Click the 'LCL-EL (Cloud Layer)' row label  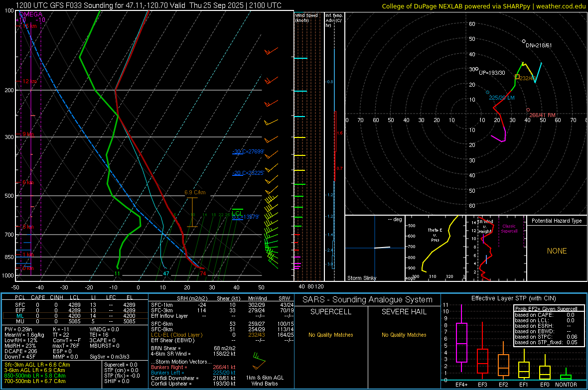(176, 335)
